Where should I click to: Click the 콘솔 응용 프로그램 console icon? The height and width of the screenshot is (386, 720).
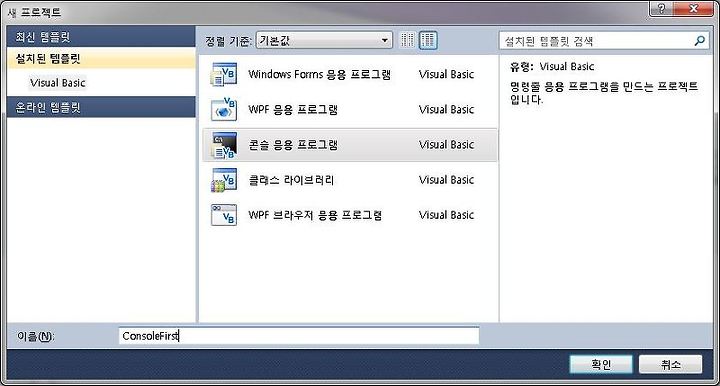point(224,145)
